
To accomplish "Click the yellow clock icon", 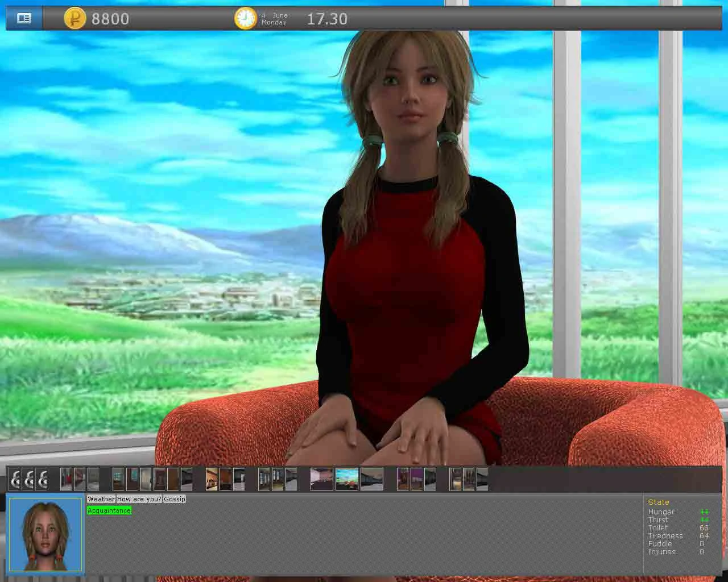I will [x=246, y=18].
